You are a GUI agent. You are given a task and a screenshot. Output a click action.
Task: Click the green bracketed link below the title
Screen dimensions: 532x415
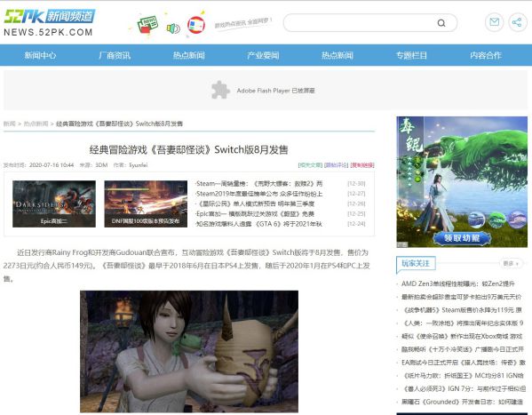tap(310, 165)
